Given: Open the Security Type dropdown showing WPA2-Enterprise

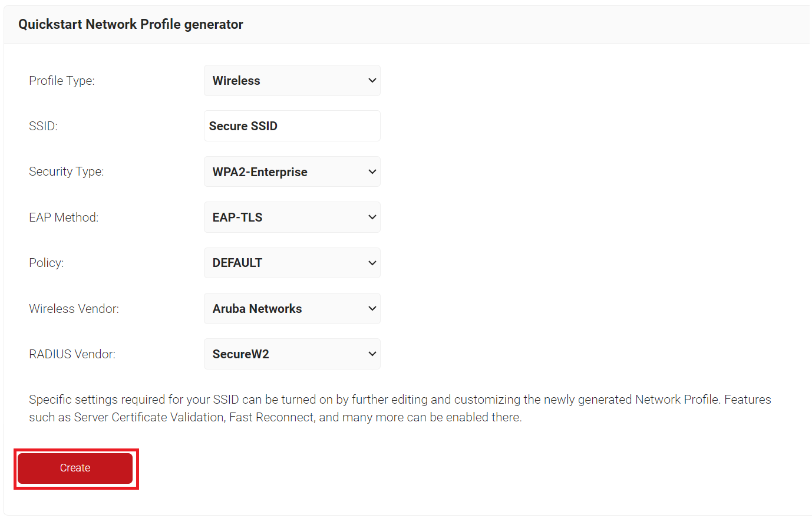Looking at the screenshot, I should (x=292, y=171).
